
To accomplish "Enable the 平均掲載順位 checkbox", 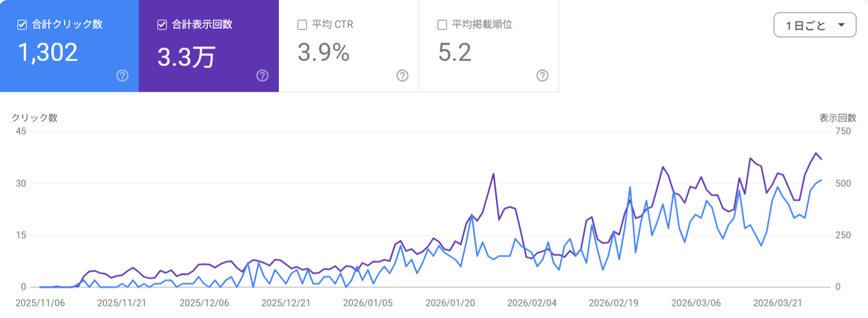I will (442, 25).
